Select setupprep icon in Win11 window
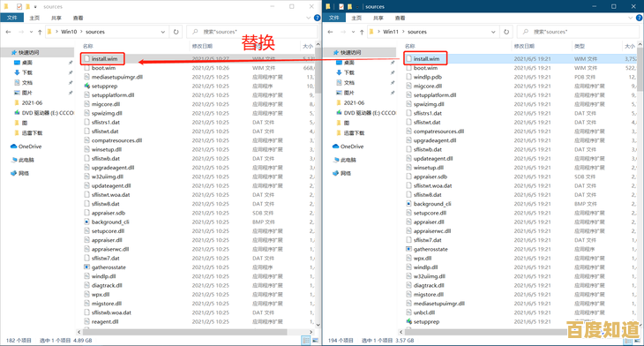644x346 pixels. click(x=409, y=321)
